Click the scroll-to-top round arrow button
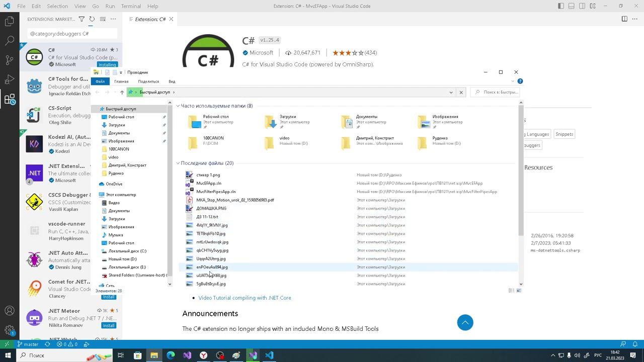This screenshot has height=362, width=644. coord(465,323)
